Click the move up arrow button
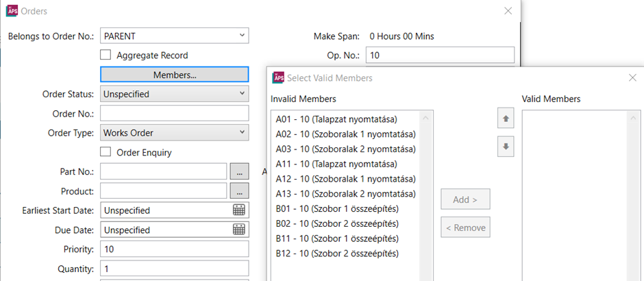 coord(506,119)
